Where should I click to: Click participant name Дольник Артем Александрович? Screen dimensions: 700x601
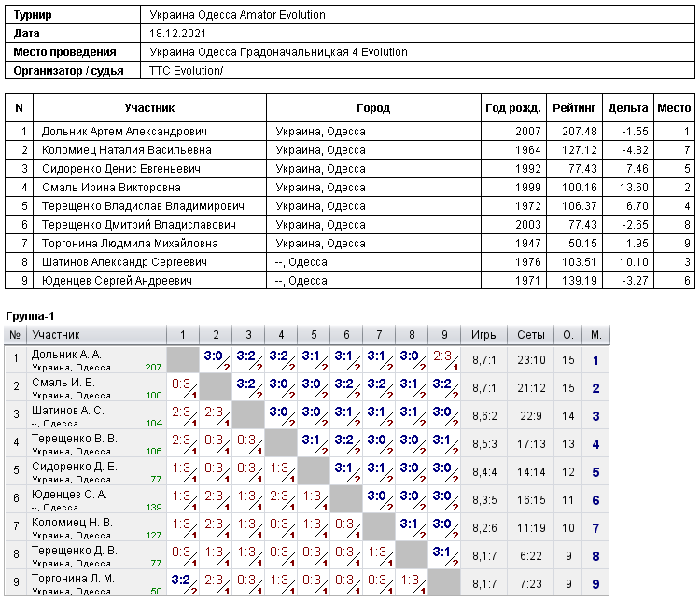[124, 132]
